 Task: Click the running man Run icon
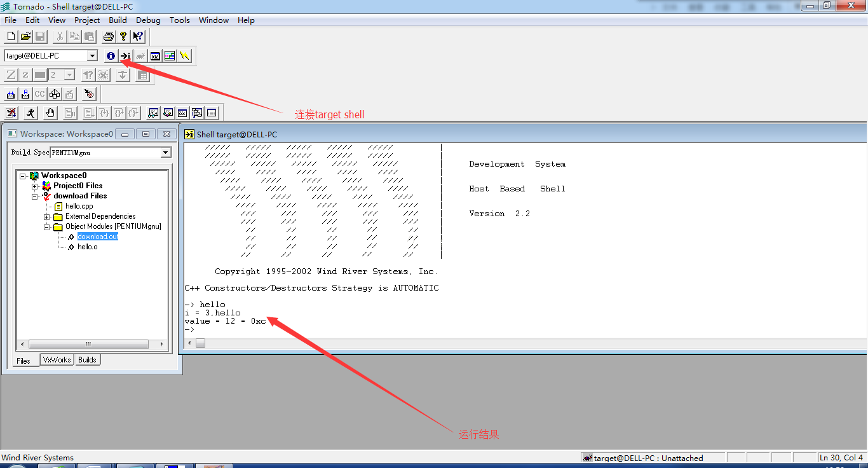[x=31, y=113]
